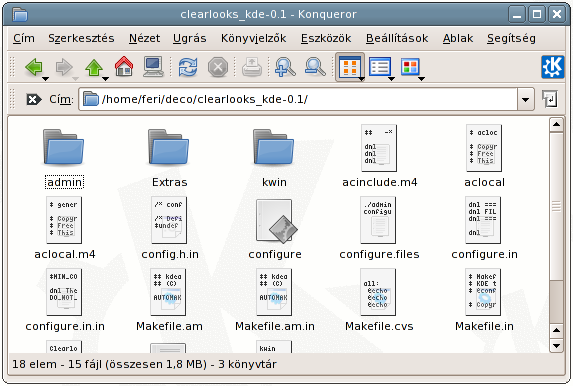Select the Makefile.cvs file
The image size is (573, 386).
click(x=379, y=300)
